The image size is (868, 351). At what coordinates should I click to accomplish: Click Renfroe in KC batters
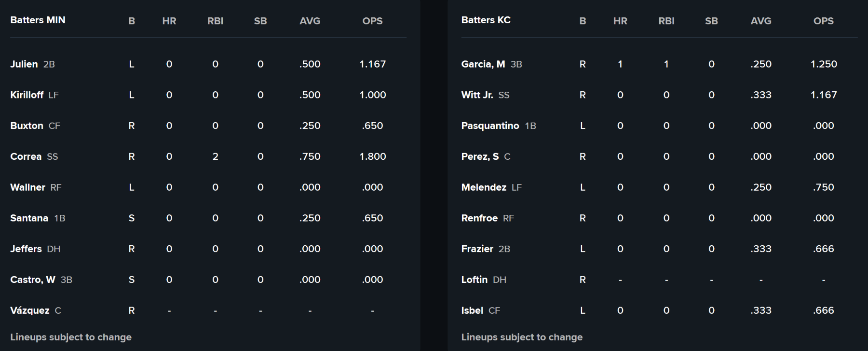(x=479, y=218)
